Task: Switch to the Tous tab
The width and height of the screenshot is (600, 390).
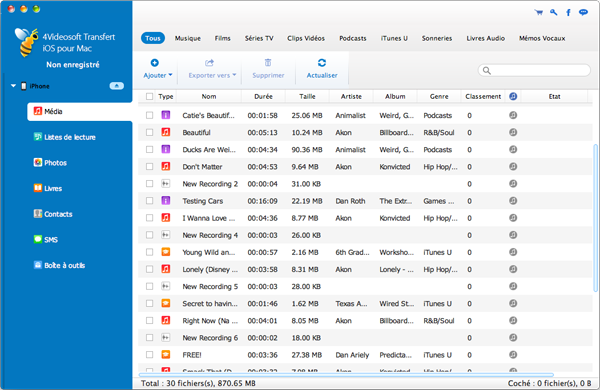Action: coord(153,38)
